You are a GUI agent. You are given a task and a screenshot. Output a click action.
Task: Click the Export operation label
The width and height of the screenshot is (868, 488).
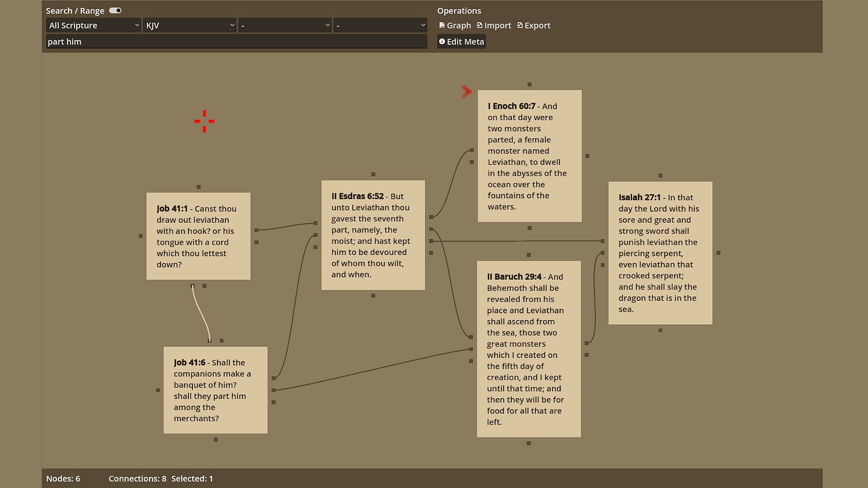click(x=537, y=25)
